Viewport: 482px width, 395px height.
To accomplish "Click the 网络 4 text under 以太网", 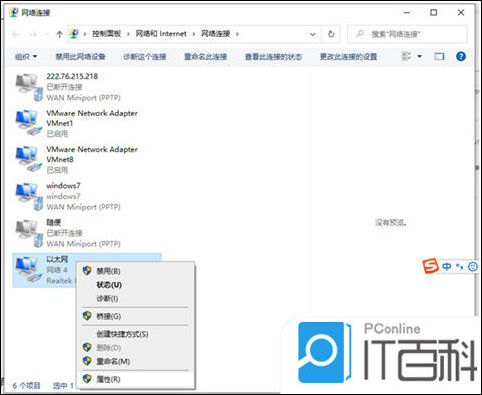I will tap(57, 270).
